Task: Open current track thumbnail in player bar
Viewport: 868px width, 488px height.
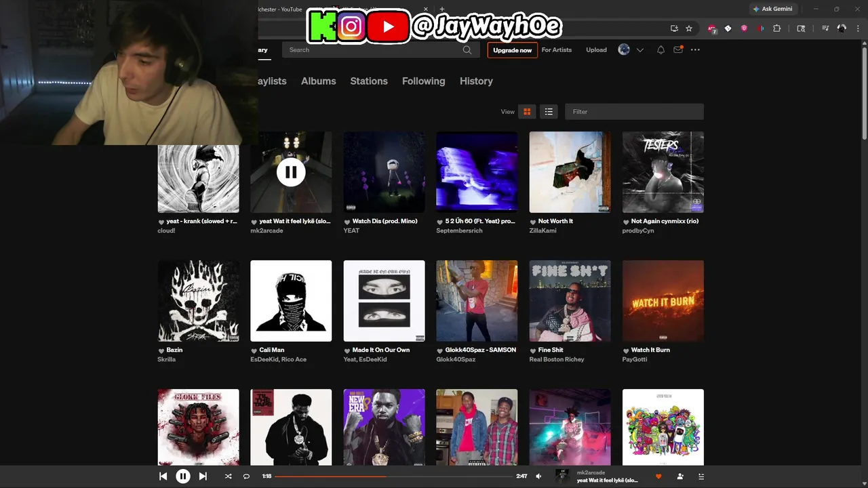Action: (562, 476)
